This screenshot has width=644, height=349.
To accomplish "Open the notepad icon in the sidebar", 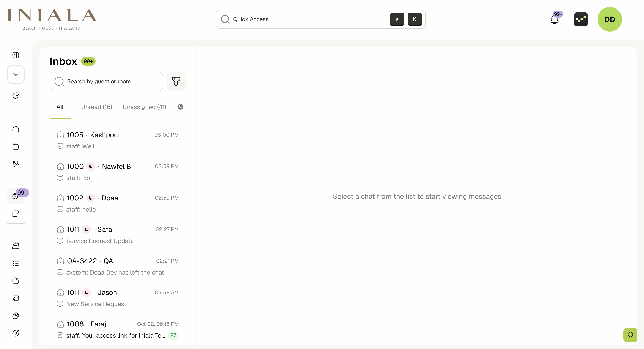I will pos(16,246).
